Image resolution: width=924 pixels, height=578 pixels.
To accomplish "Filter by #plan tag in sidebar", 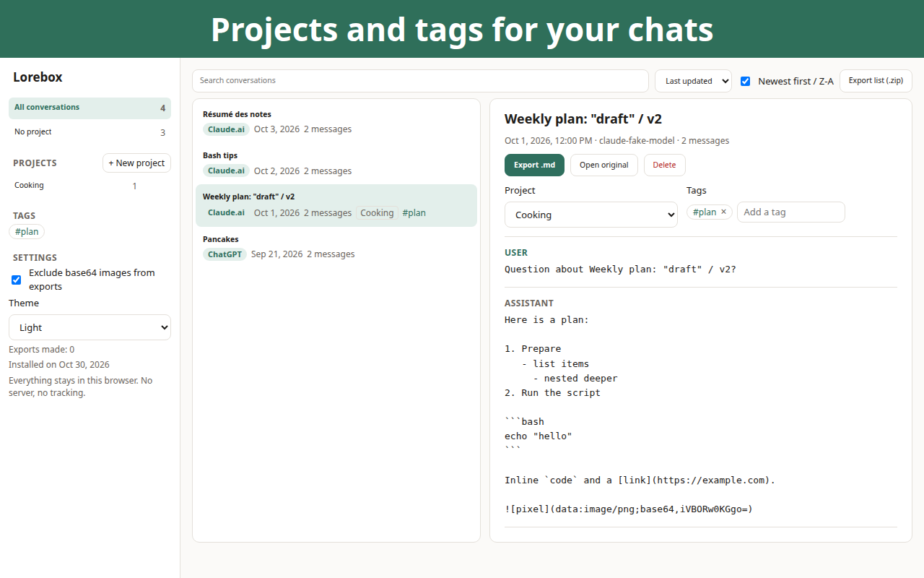I will (27, 232).
